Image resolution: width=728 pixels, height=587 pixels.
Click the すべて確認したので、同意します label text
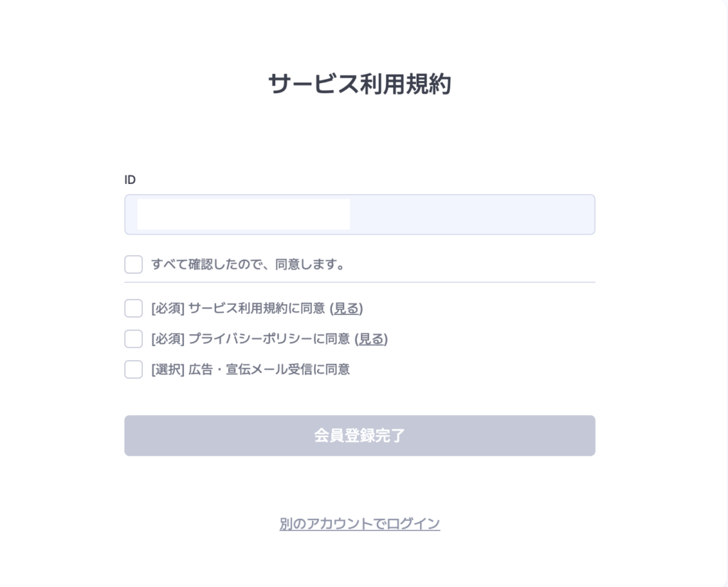point(248,264)
